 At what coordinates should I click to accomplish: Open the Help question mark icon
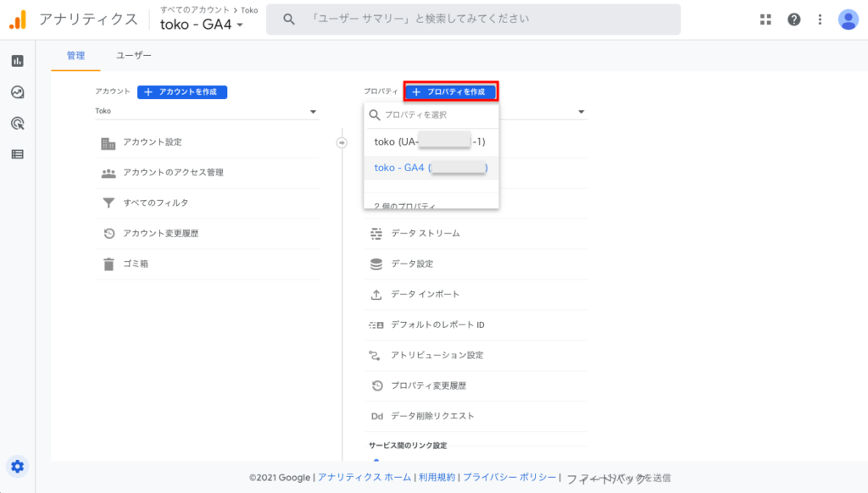[x=793, y=19]
